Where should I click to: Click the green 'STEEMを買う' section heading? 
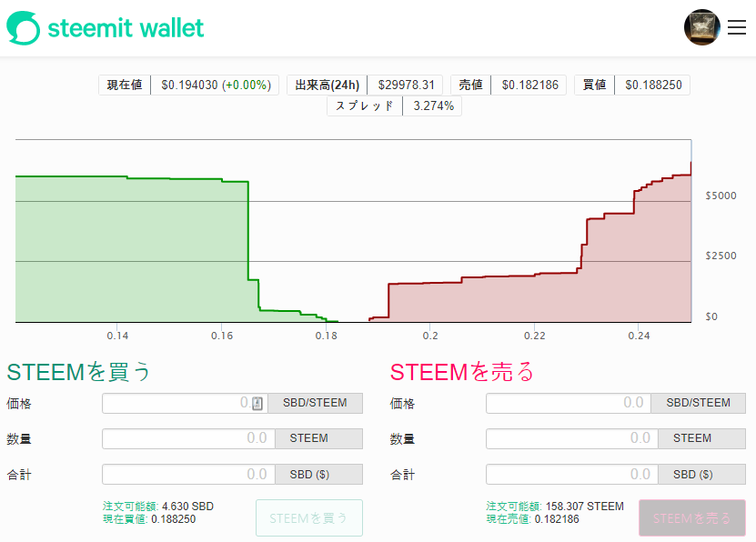click(78, 373)
